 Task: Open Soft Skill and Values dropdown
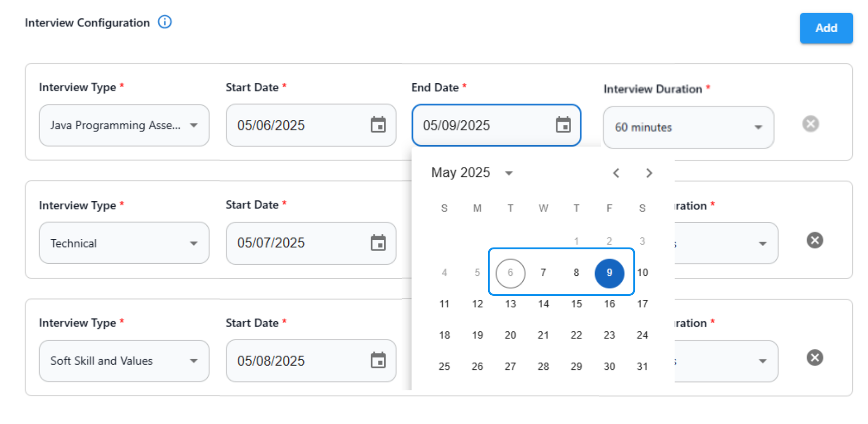194,361
